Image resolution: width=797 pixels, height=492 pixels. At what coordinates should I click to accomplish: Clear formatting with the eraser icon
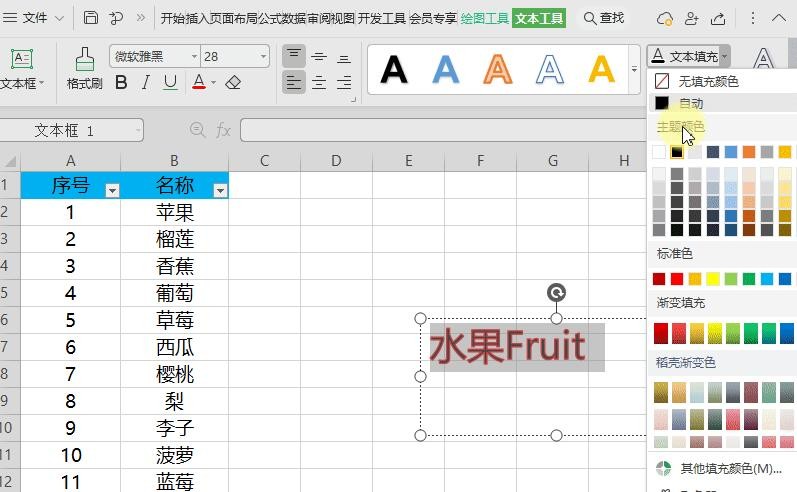tap(233, 83)
